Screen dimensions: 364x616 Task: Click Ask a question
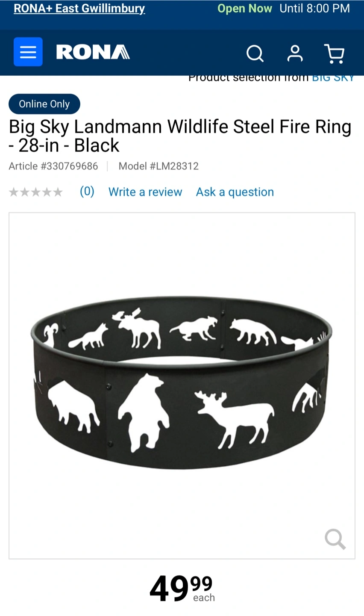235,192
